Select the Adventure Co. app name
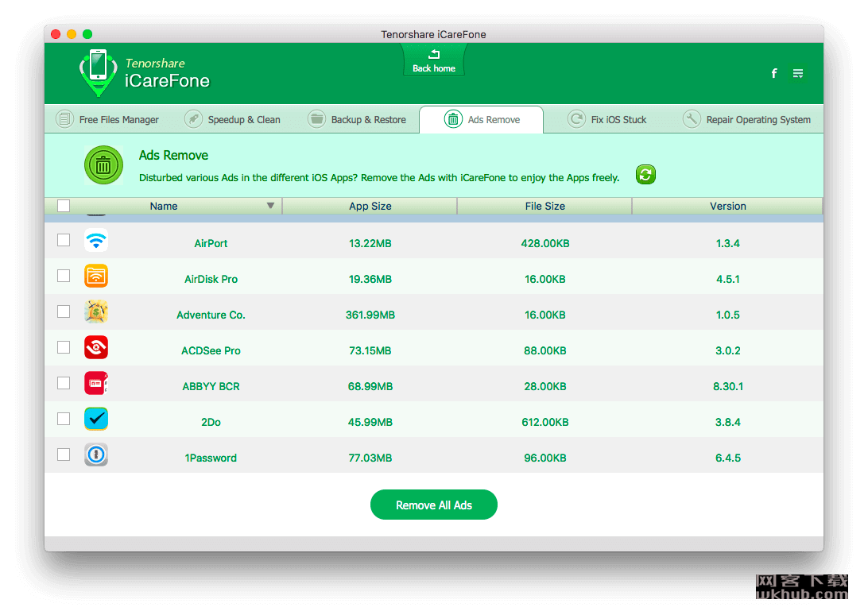 coord(211,315)
